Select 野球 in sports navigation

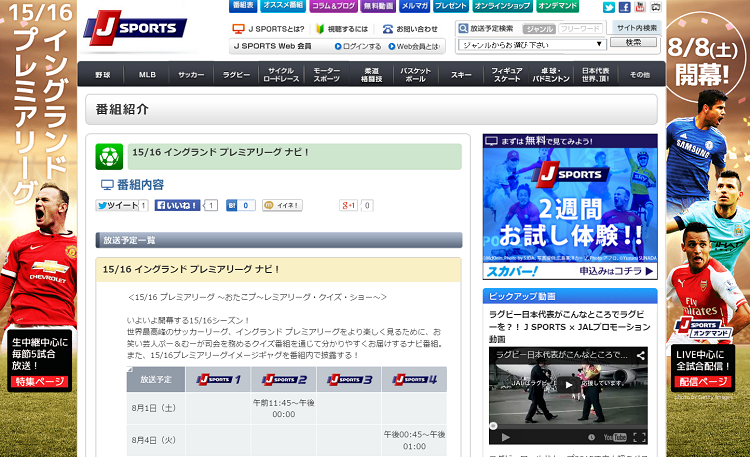click(102, 75)
